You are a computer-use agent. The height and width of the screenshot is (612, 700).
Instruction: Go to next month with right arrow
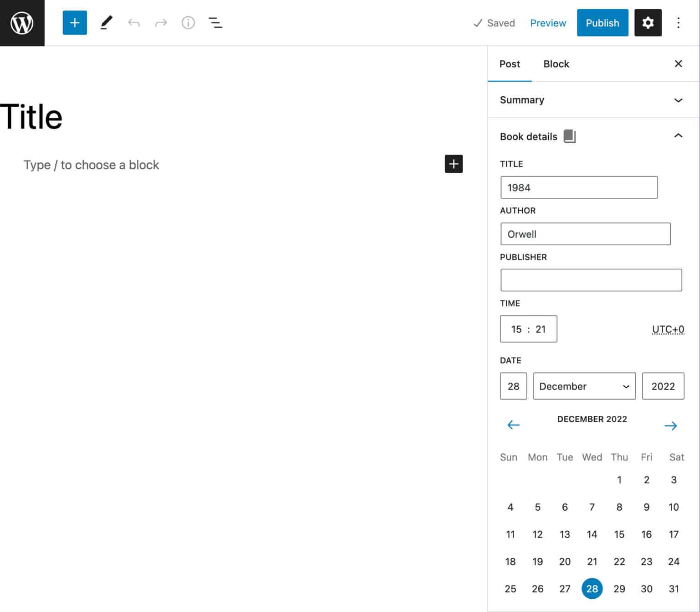[x=670, y=425]
